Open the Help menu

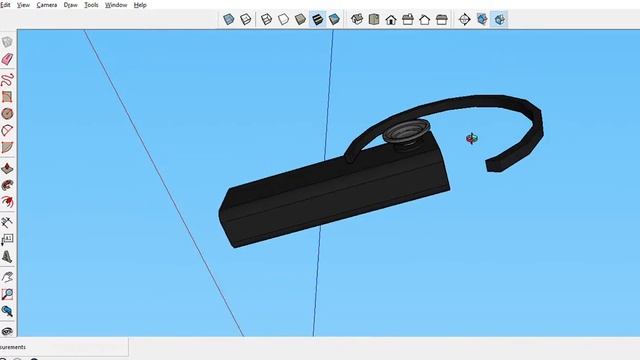pos(140,5)
